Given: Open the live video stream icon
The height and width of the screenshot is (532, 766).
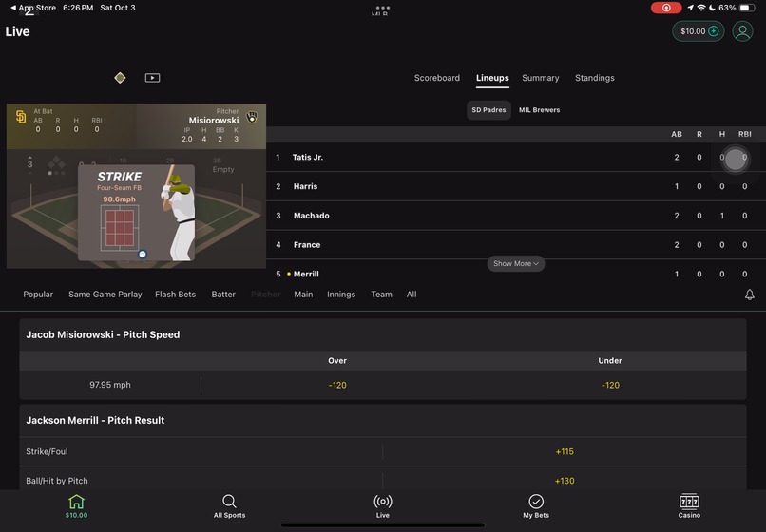Looking at the screenshot, I should pos(152,78).
